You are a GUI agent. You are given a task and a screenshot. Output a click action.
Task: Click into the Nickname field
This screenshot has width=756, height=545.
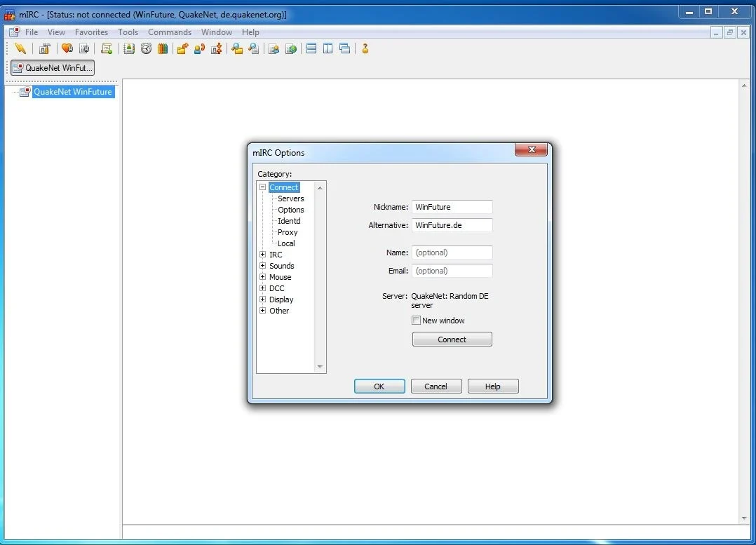click(x=452, y=207)
